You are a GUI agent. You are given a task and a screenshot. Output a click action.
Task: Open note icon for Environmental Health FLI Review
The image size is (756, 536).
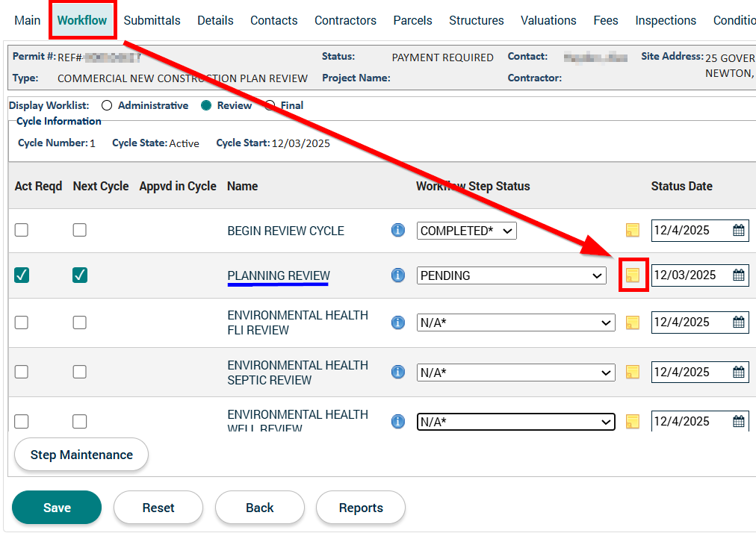[632, 322]
